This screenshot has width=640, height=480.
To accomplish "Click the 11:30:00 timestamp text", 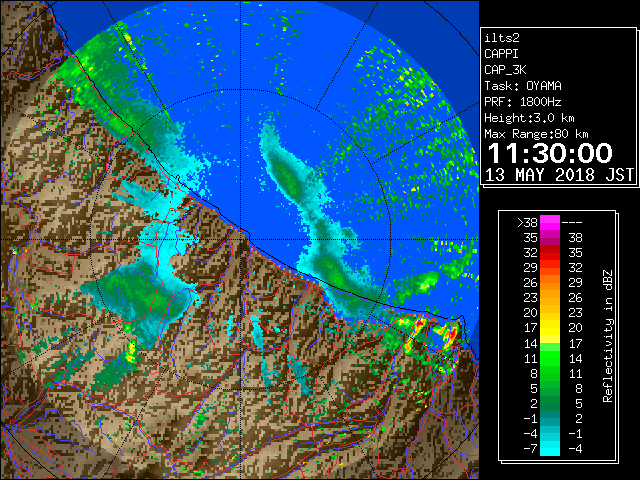I will (x=550, y=153).
